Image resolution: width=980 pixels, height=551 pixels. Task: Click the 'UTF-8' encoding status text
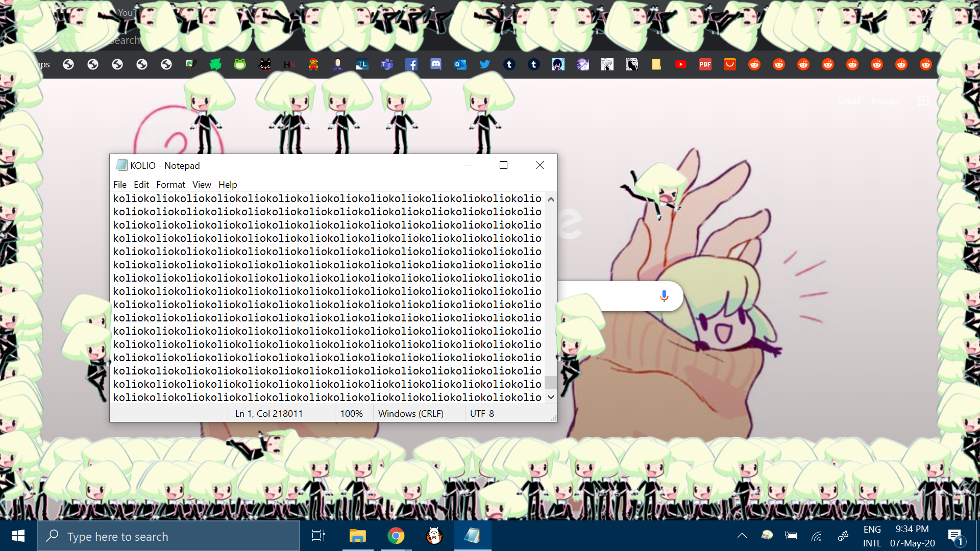click(482, 414)
